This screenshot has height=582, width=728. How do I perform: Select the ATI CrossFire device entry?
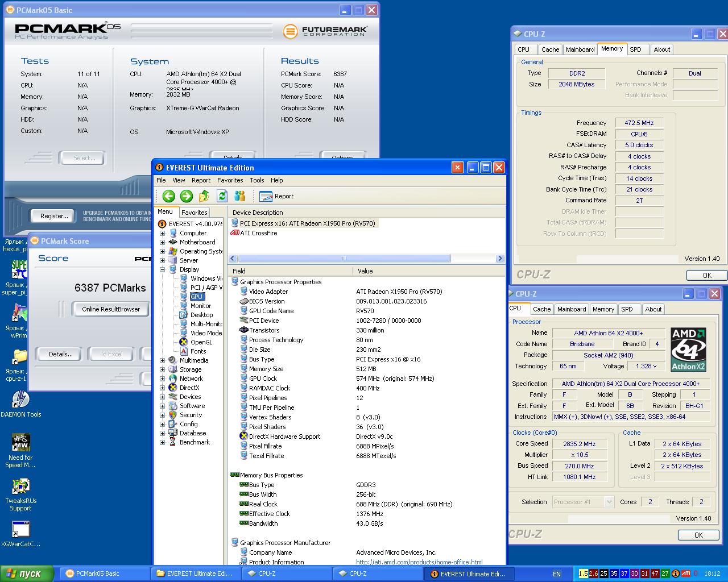pyautogui.click(x=254, y=233)
